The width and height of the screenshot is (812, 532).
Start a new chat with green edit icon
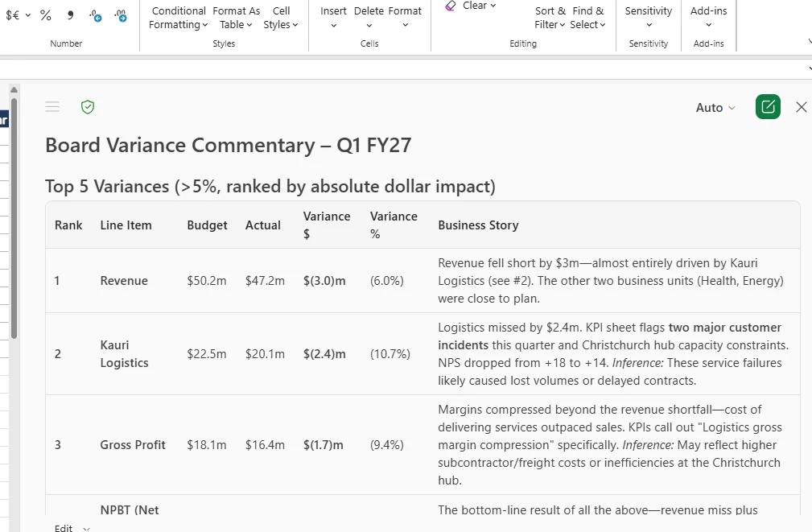(768, 107)
